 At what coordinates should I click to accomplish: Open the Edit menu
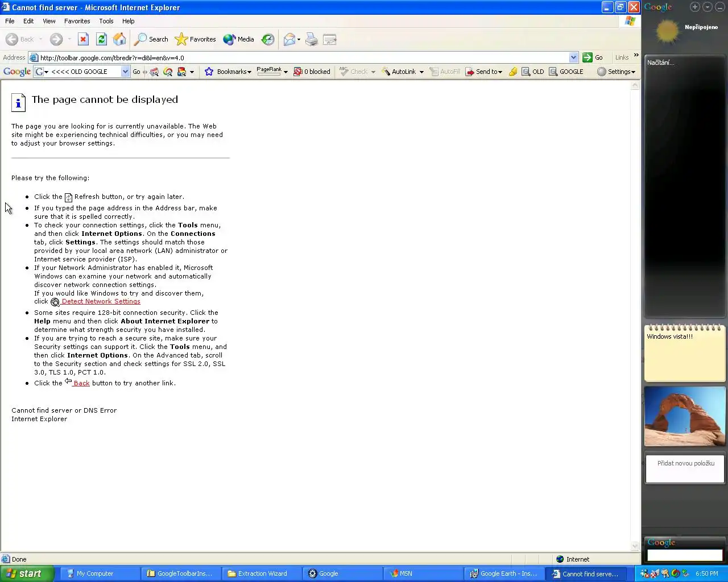[28, 21]
